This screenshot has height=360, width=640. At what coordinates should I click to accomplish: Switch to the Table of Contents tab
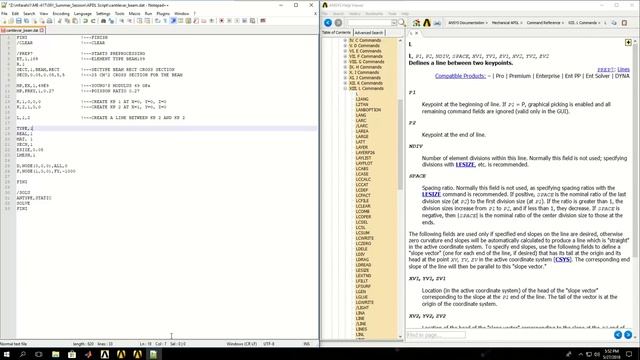click(336, 32)
